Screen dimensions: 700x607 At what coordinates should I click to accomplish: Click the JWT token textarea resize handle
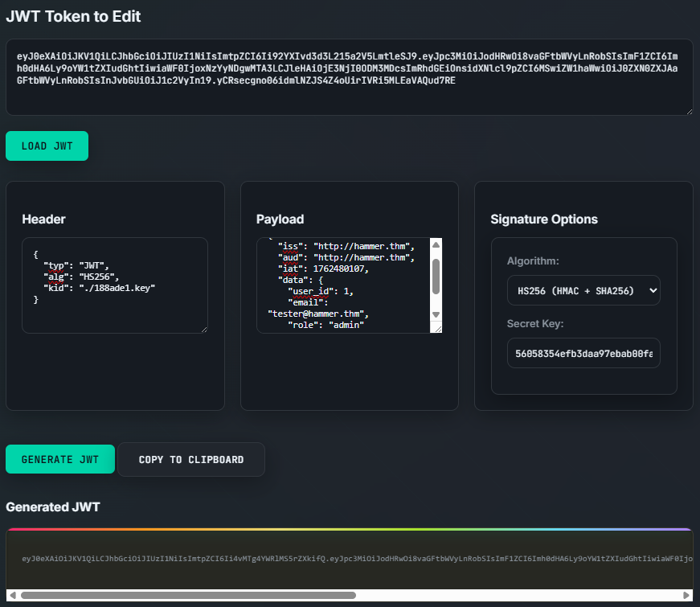click(688, 110)
